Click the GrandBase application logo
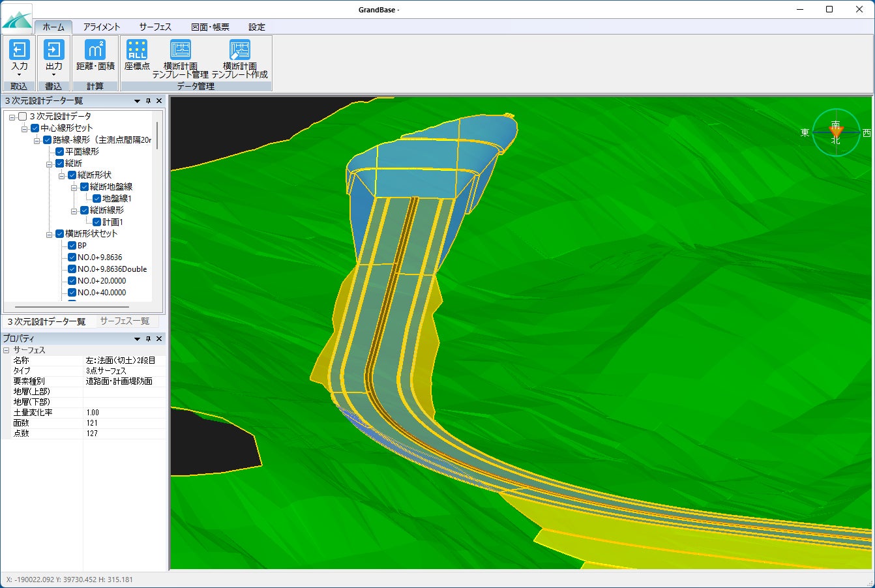Image resolution: width=875 pixels, height=588 pixels. 17,20
